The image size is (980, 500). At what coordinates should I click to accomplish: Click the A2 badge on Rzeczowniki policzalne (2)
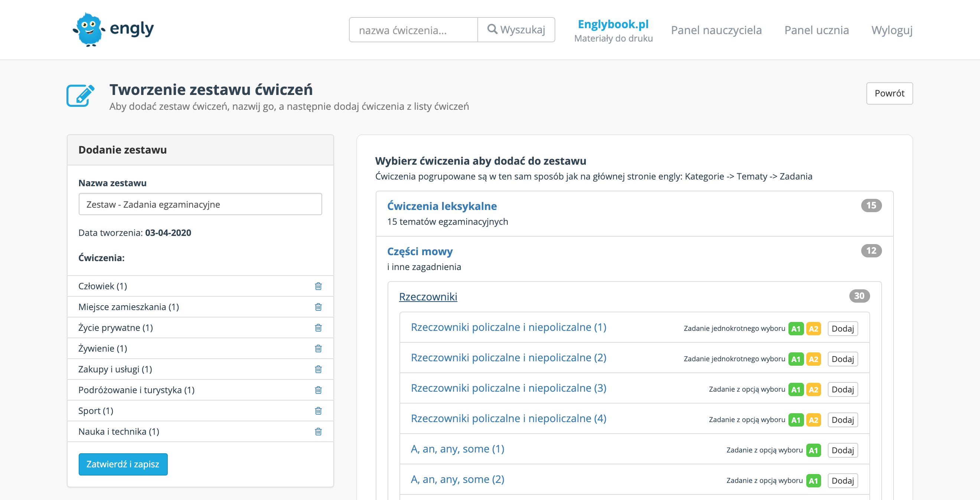(x=813, y=359)
